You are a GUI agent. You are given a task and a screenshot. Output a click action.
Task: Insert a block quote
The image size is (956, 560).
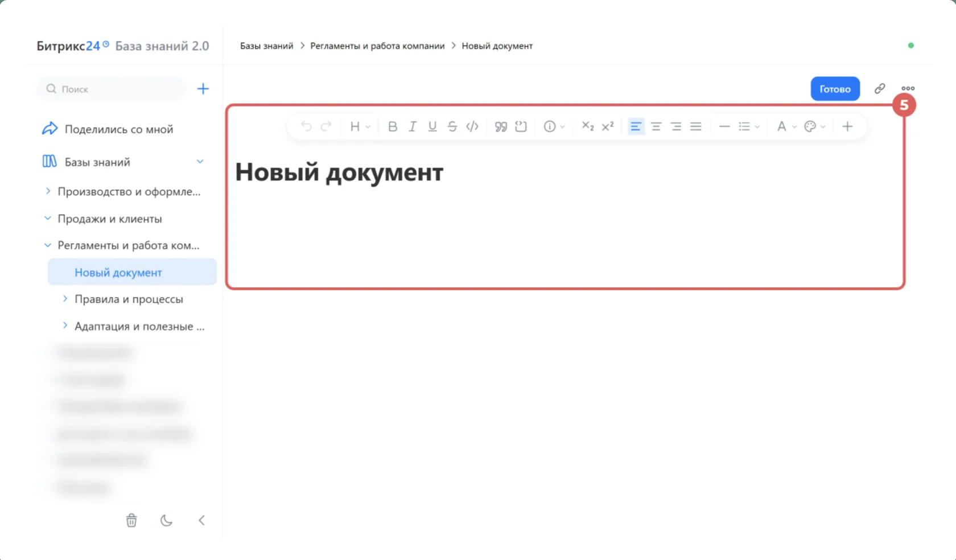(501, 126)
